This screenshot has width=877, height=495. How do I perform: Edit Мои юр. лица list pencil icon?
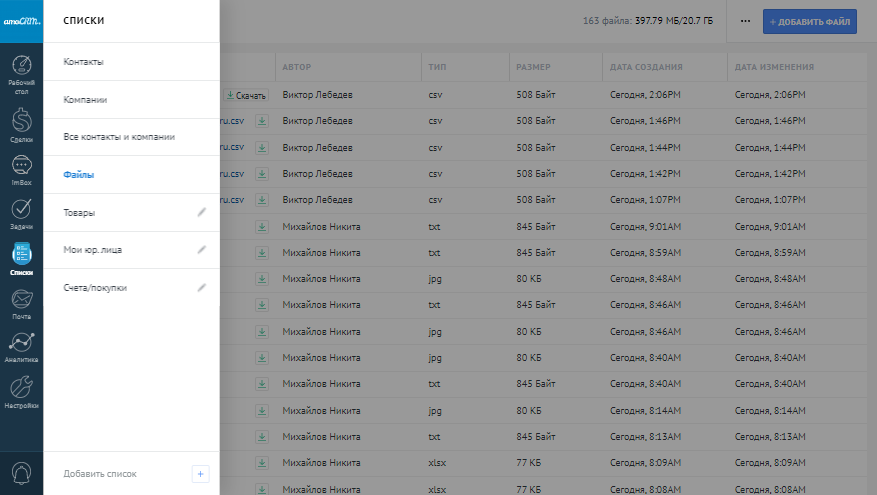[x=201, y=249]
